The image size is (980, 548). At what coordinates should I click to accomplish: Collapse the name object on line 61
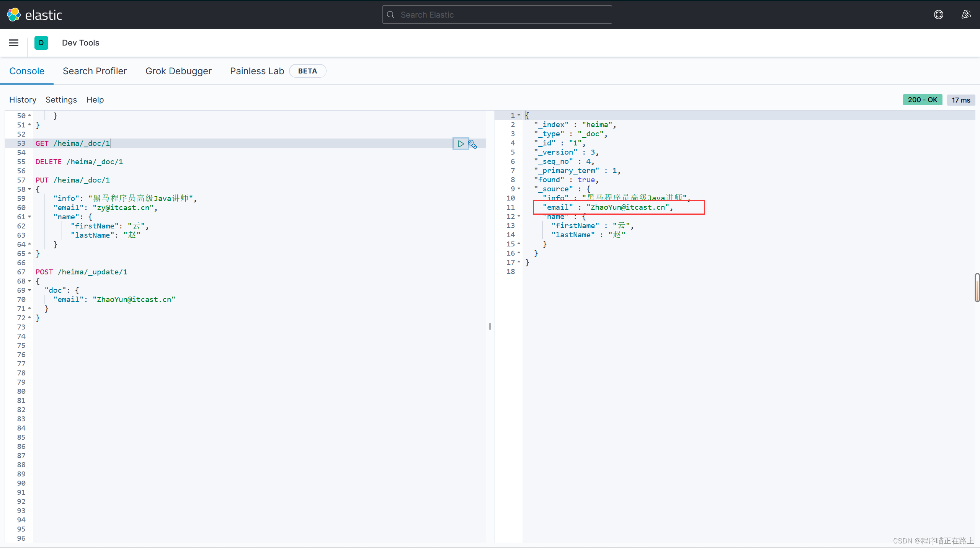coord(29,217)
